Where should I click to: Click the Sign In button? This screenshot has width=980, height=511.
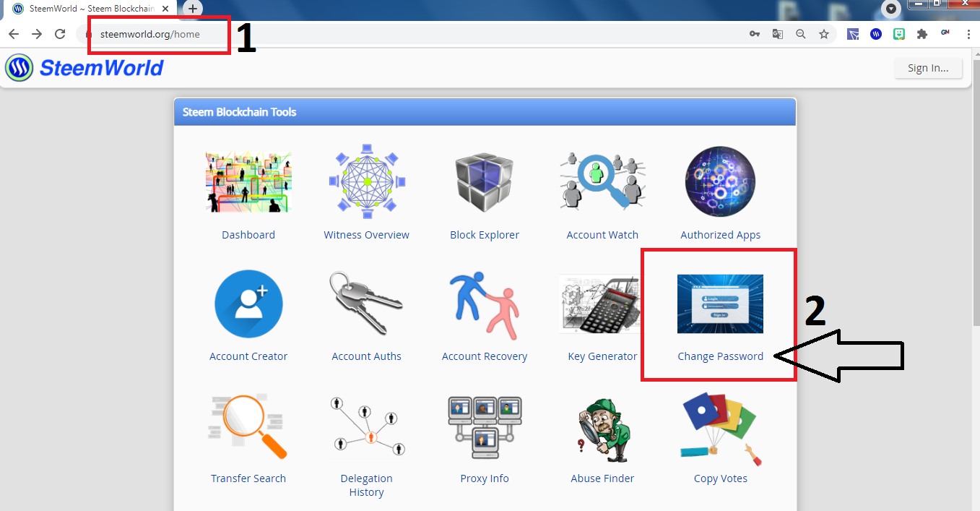coord(928,68)
